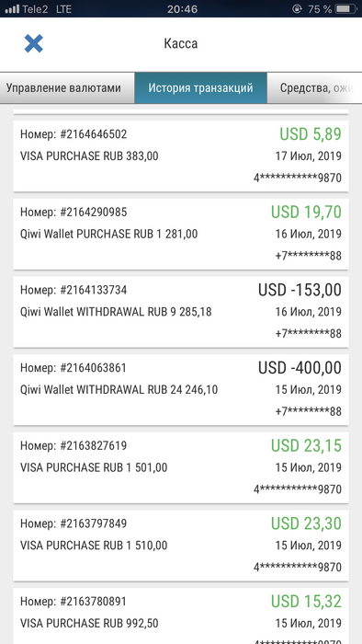Open transaction #2164646502 VISA purchase
362x644 pixels.
coord(181,156)
